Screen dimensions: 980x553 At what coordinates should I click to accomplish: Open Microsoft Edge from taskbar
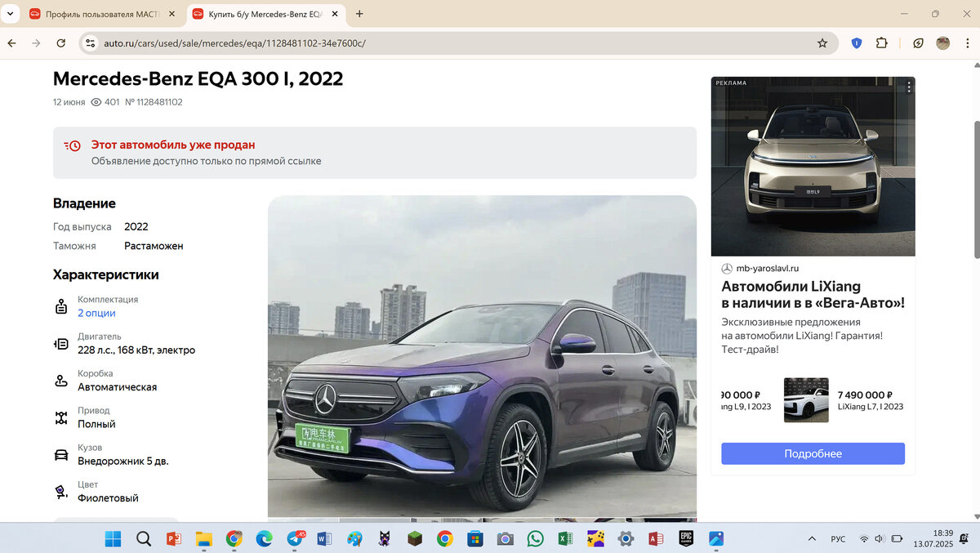point(264,538)
